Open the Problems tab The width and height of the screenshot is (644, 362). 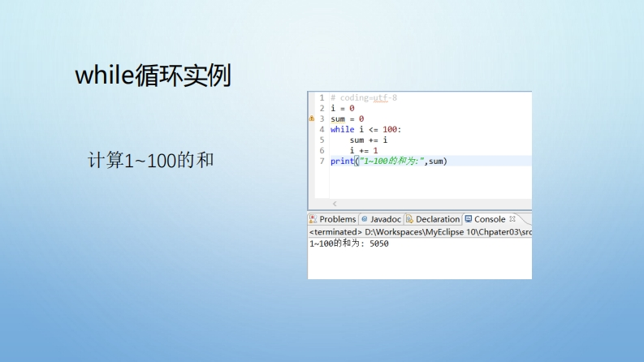(x=333, y=219)
